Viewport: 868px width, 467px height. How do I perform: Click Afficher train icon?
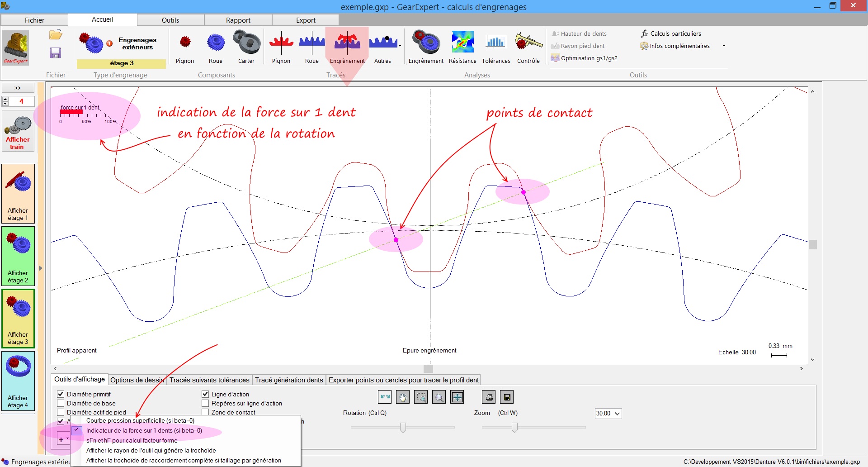(x=18, y=132)
